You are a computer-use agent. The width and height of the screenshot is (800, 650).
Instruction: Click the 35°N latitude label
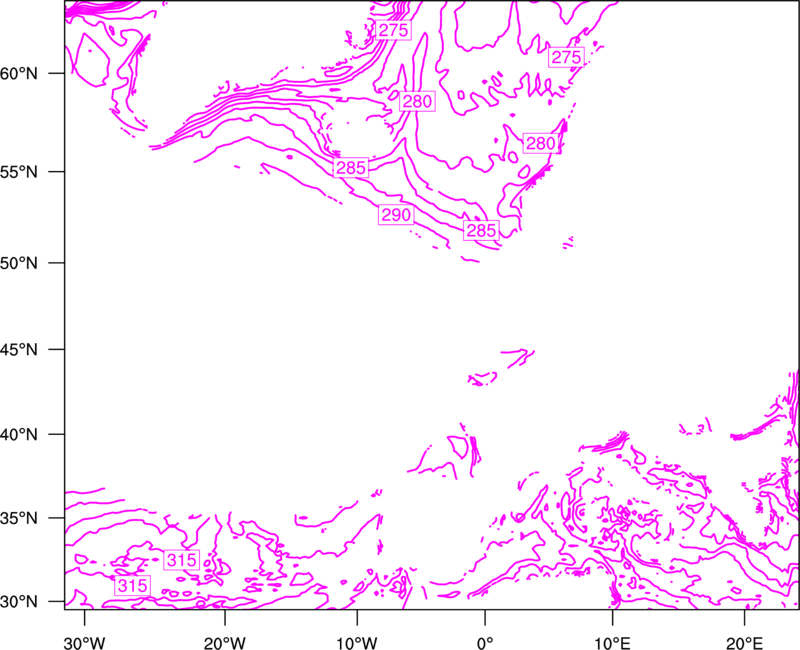click(19, 518)
